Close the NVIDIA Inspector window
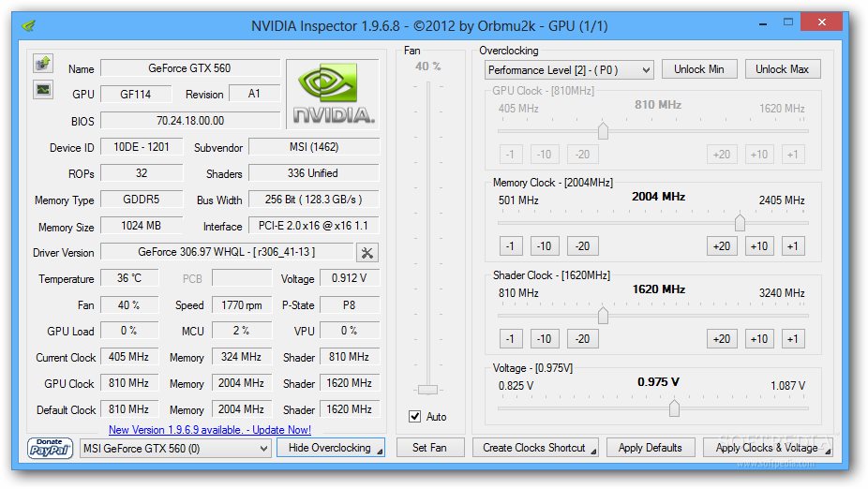Image resolution: width=868 pixels, height=489 pixels. tap(821, 22)
